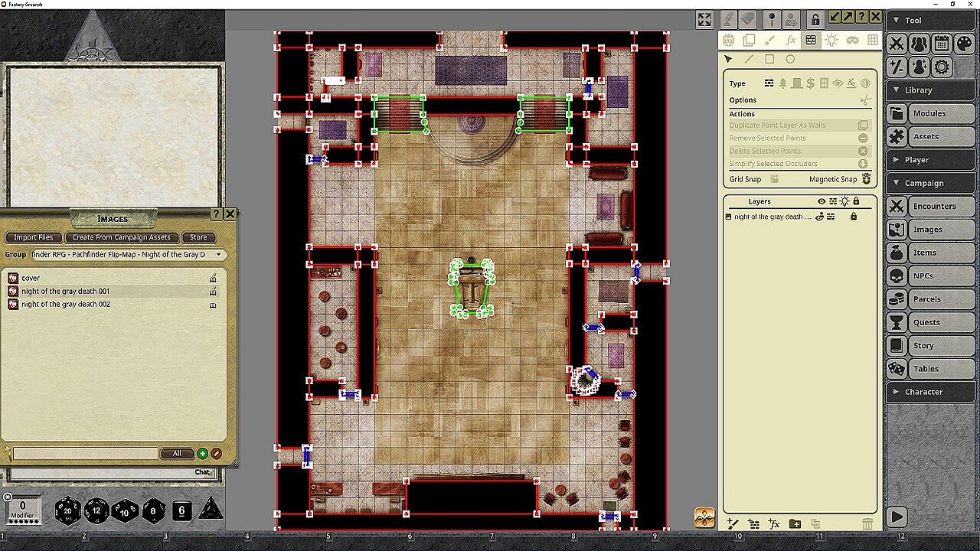Viewport: 980px width, 551px height.
Task: Select the pointer arrow tool
Action: tap(728, 59)
